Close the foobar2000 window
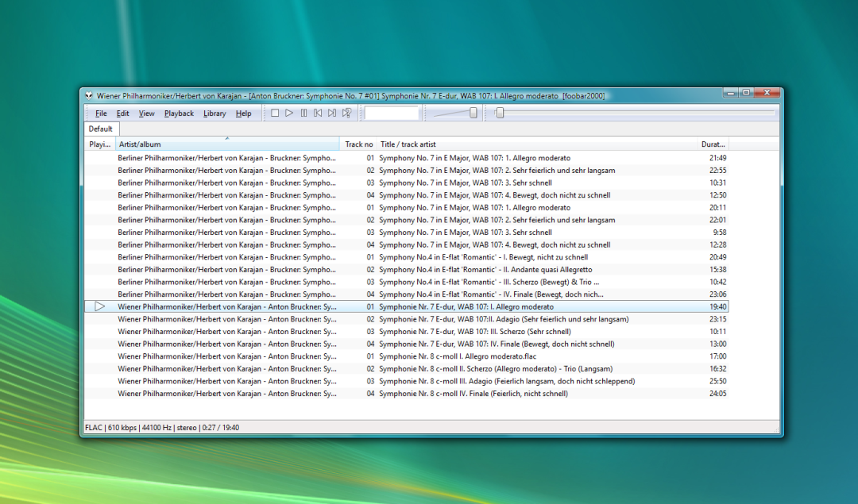858x504 pixels. pyautogui.click(x=767, y=93)
